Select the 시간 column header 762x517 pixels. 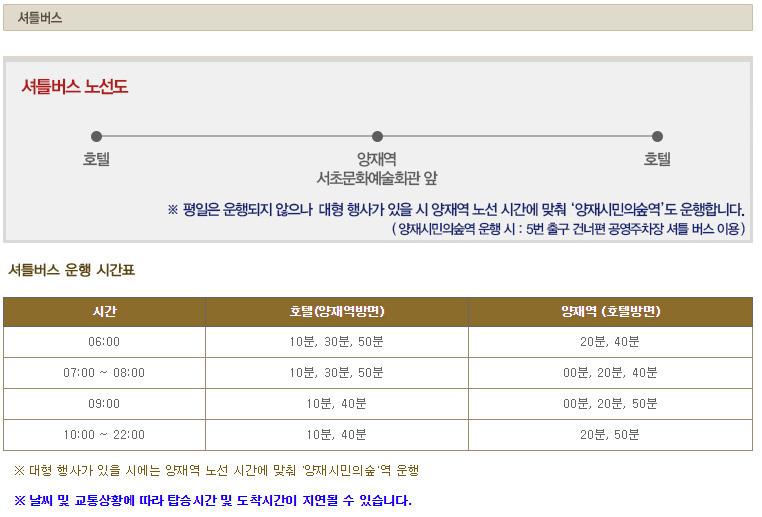click(x=104, y=312)
